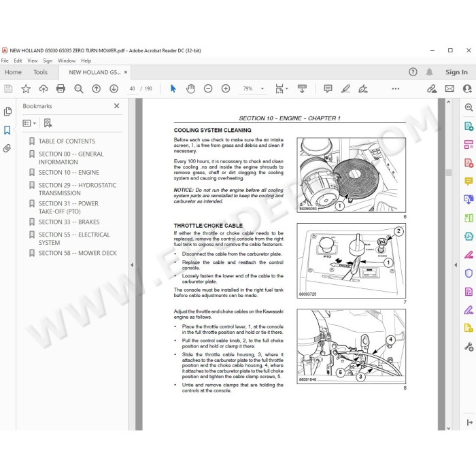Collapse the right tools pane arrow

456,265
